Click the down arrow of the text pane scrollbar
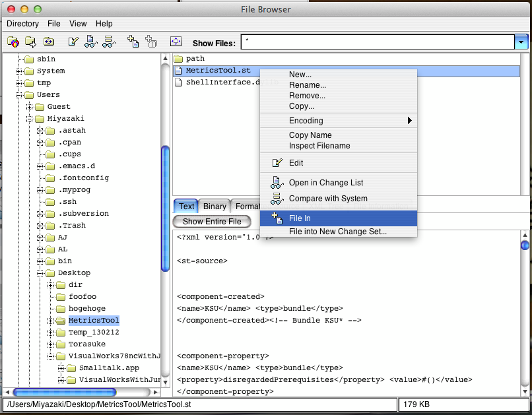Viewport: 532px width, 415px height. click(525, 392)
